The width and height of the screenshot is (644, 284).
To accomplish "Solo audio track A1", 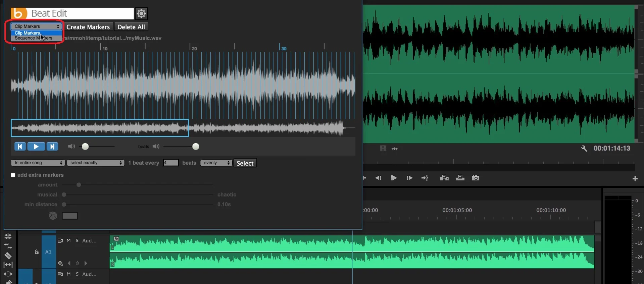I will 77,240.
